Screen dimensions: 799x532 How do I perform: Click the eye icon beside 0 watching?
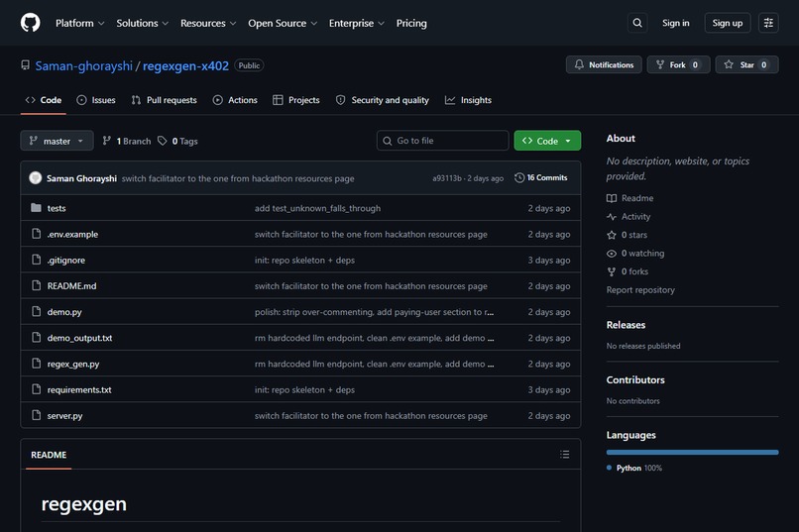612,253
